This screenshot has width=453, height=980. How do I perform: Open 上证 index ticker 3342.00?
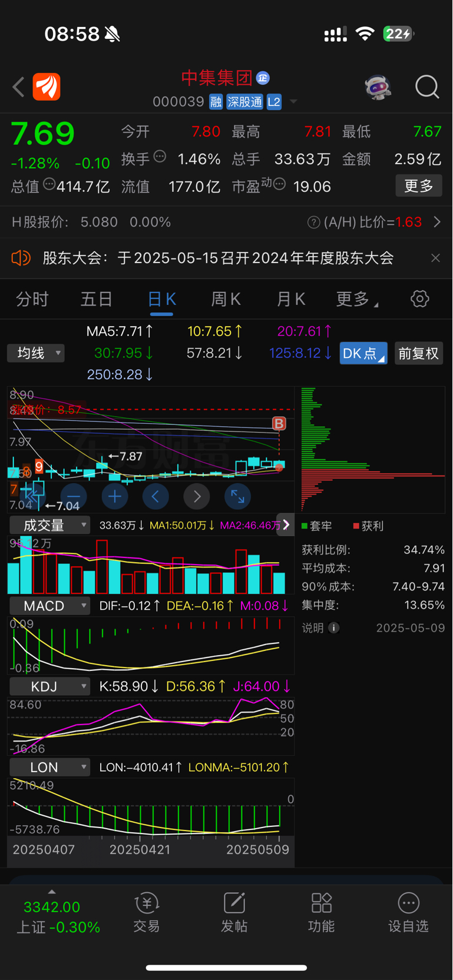click(x=58, y=916)
